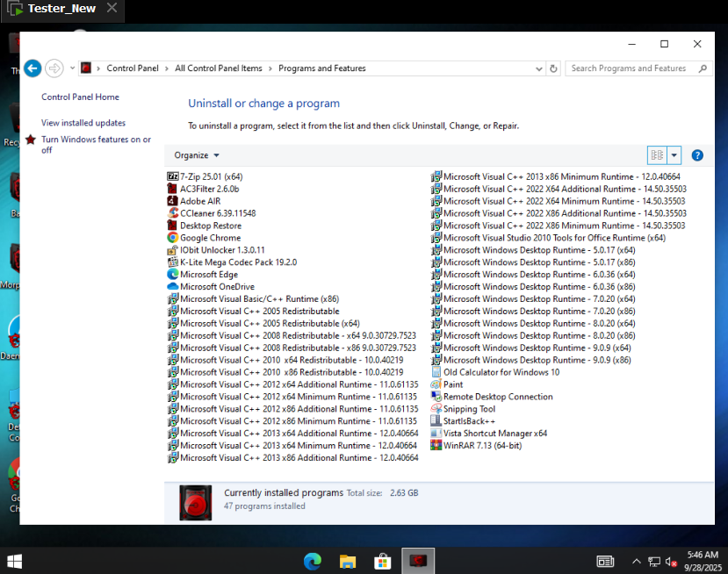Select Visual C++ 2012 x64 Additional Runtime

click(293, 384)
